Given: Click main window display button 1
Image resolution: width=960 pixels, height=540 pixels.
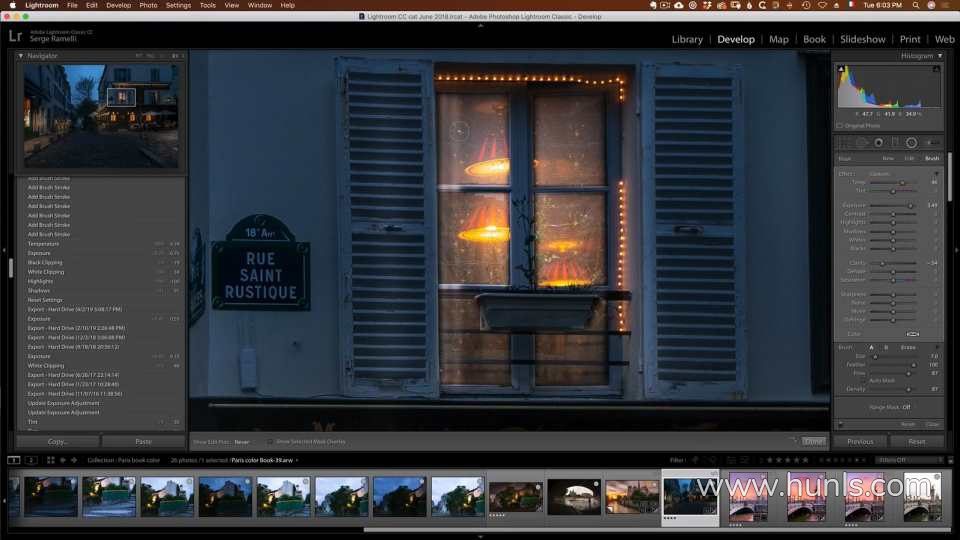Looking at the screenshot, I should pyautogui.click(x=13, y=460).
